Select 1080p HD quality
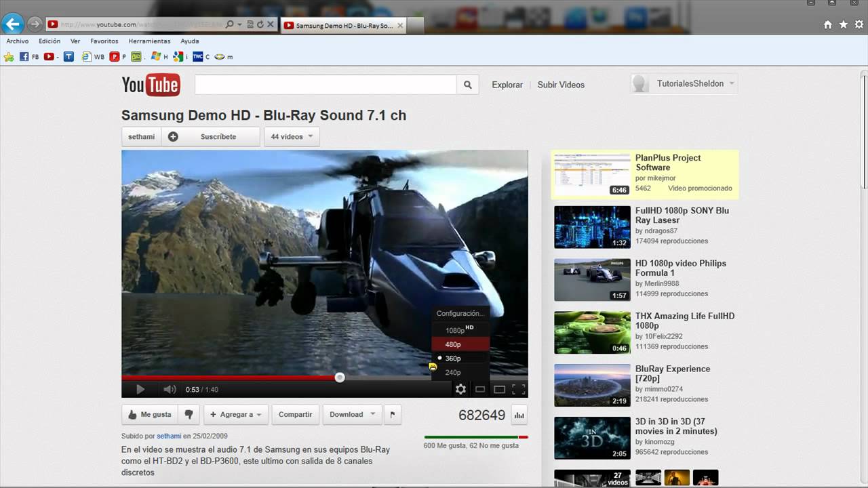Image resolution: width=868 pixels, height=488 pixels. coord(460,329)
